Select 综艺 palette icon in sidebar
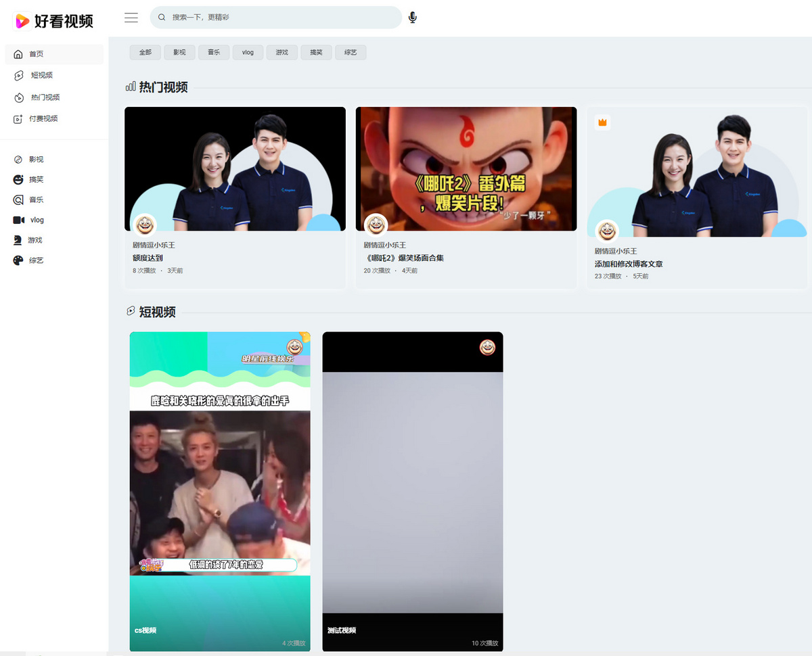The image size is (812, 656). pos(18,261)
